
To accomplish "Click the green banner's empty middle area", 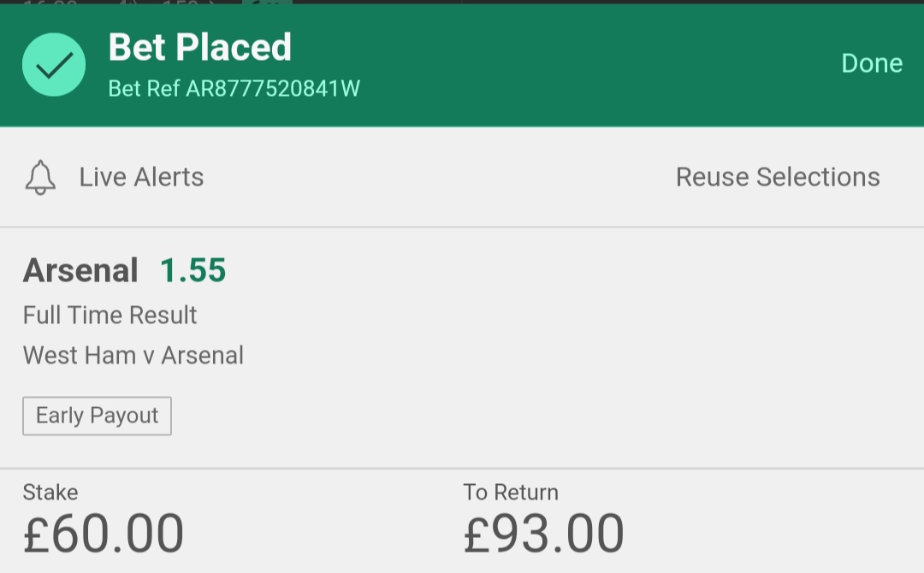I will [x=589, y=65].
